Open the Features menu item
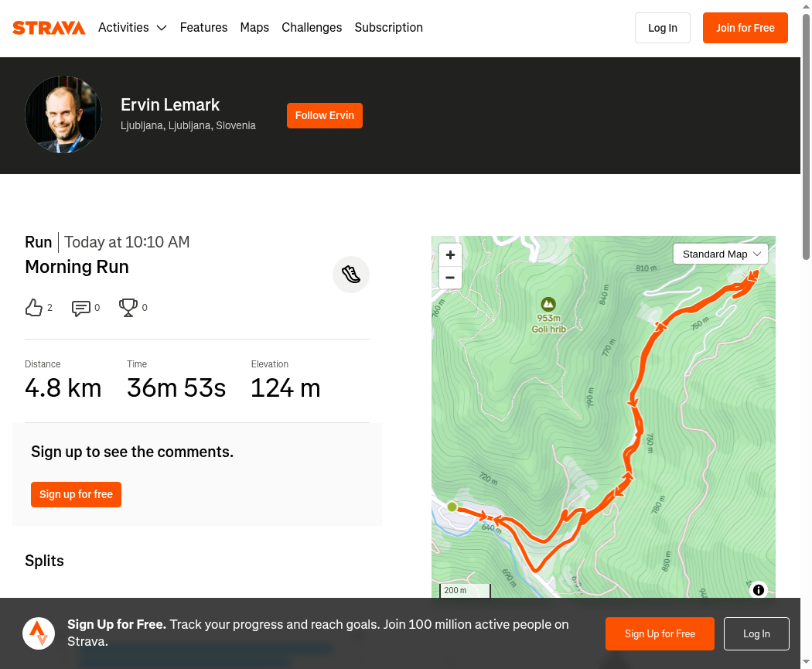The height and width of the screenshot is (669, 812). pyautogui.click(x=203, y=27)
